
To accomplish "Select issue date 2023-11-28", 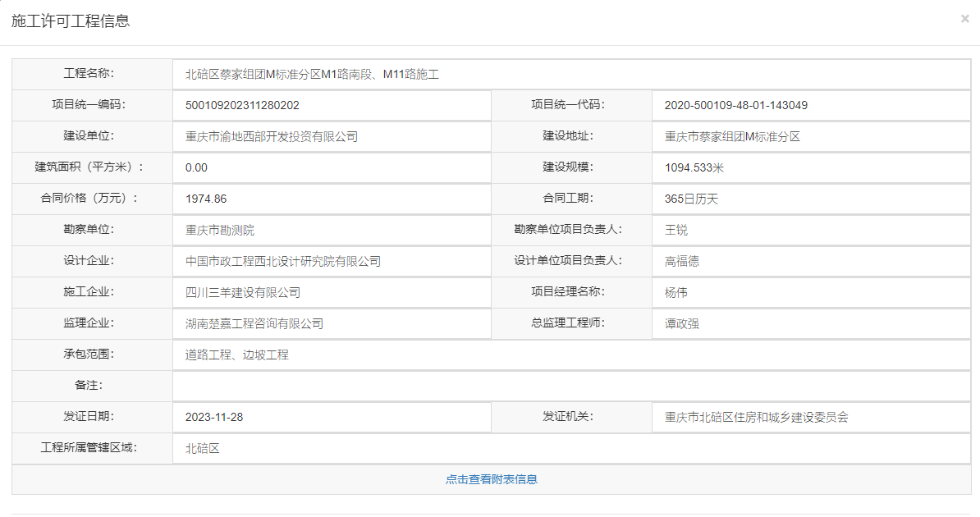I will 214,417.
